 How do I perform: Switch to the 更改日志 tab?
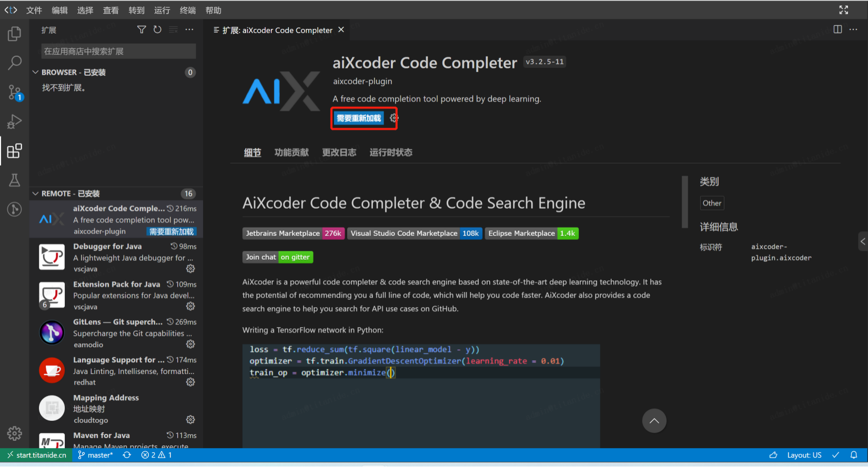pyautogui.click(x=339, y=153)
